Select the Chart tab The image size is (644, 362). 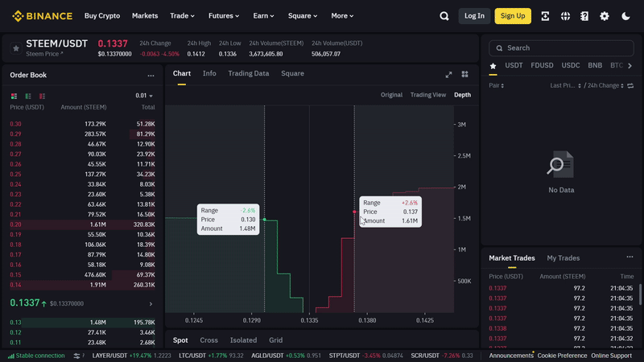tap(182, 73)
